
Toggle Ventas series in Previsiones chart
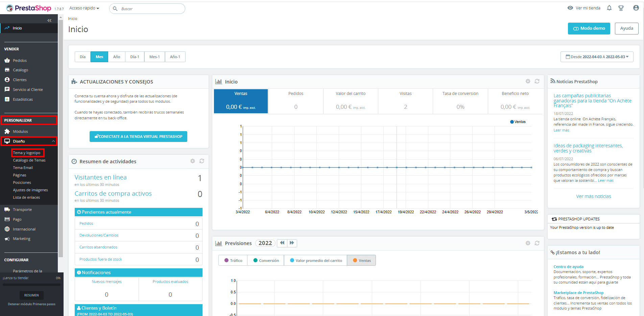pyautogui.click(x=361, y=261)
